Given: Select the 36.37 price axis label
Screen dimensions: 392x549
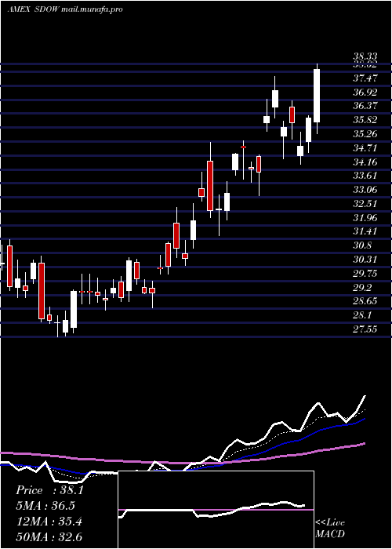Looking at the screenshot, I should [x=365, y=106].
